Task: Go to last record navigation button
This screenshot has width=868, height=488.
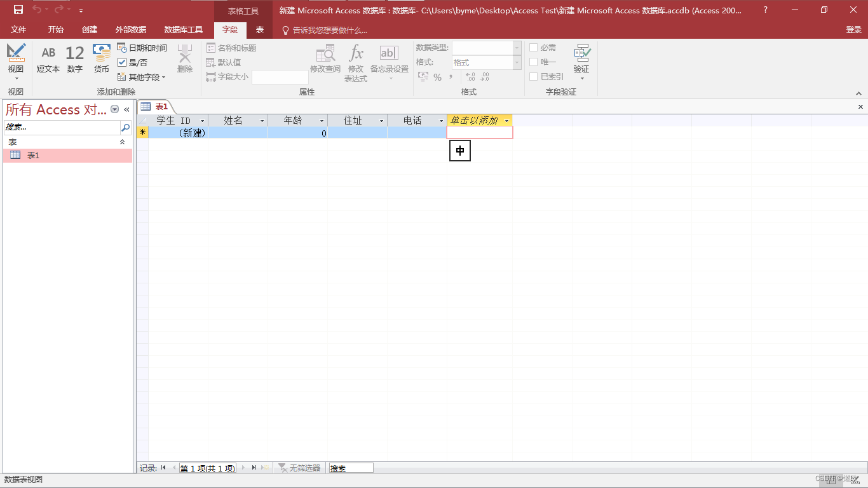Action: tap(254, 468)
